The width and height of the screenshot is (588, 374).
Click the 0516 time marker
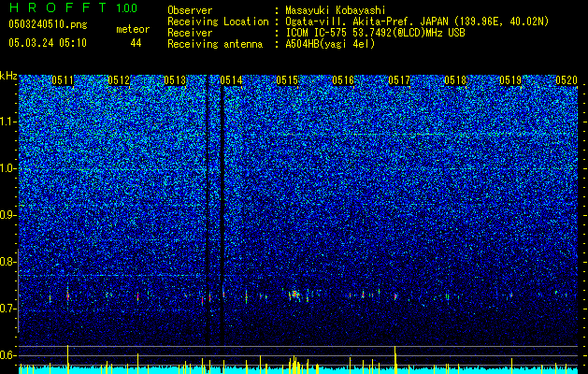(x=343, y=80)
